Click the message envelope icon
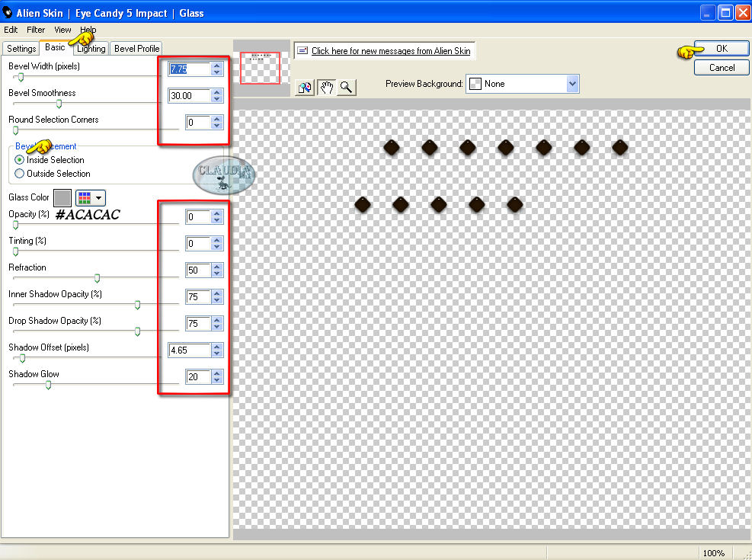The width and height of the screenshot is (752, 560). pos(302,50)
